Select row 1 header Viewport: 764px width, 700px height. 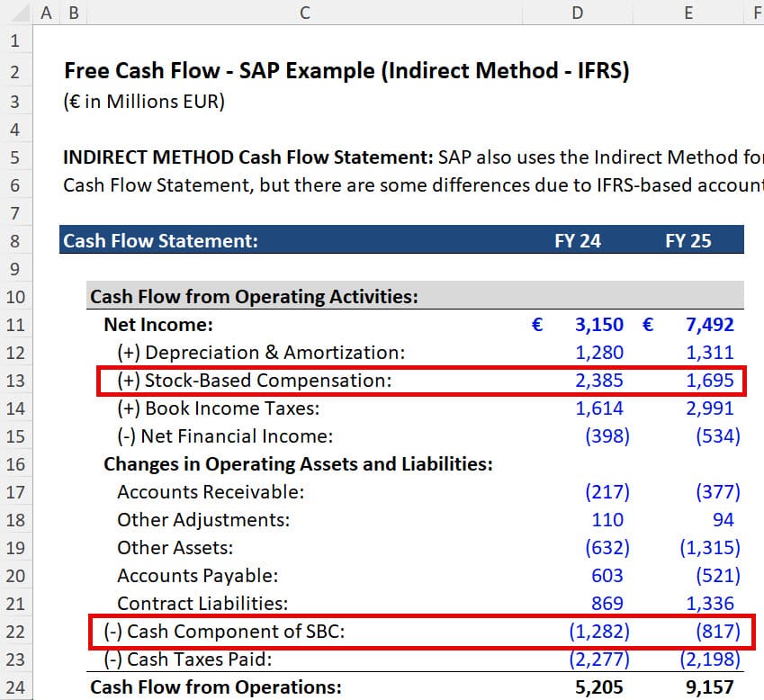coord(16,40)
